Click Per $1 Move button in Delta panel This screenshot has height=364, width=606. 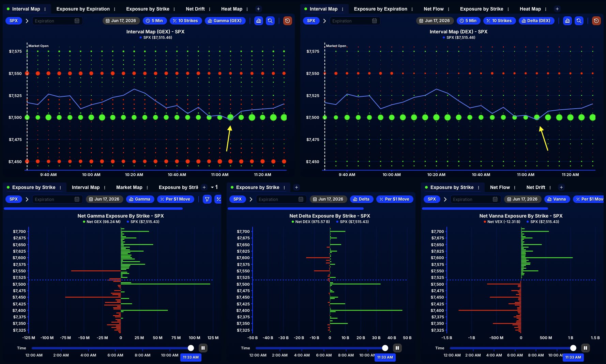[395, 199]
